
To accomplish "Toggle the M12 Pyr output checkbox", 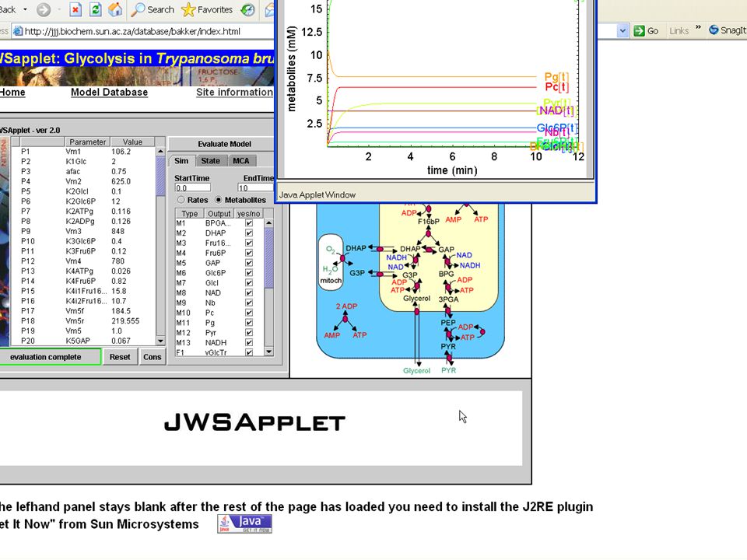I will tap(249, 333).
